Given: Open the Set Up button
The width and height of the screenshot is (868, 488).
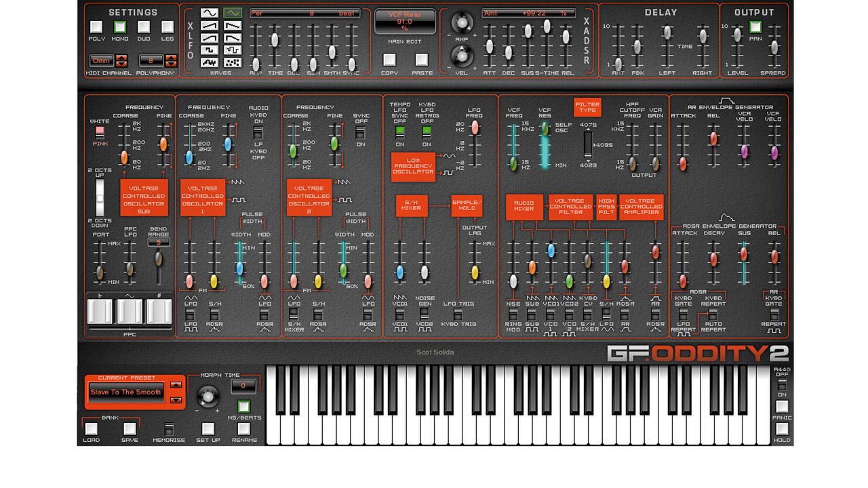Looking at the screenshot, I should click(208, 428).
